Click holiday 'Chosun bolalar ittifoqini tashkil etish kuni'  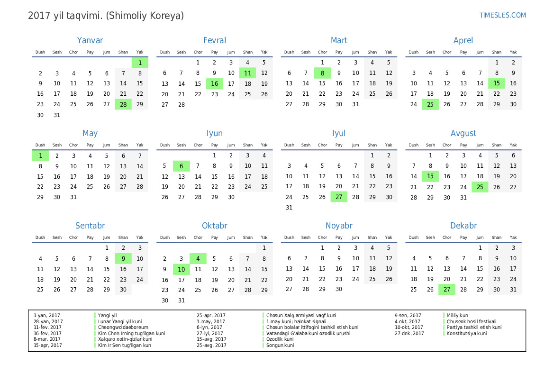[312, 328]
